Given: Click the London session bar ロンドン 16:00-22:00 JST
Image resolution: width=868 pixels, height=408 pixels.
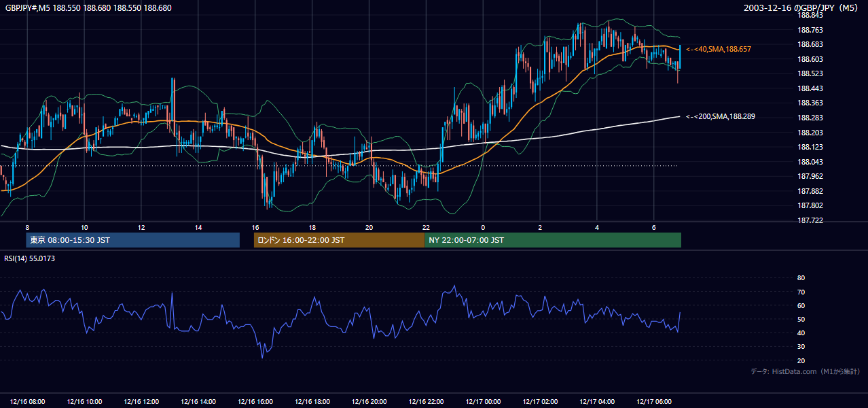Looking at the screenshot, I should click(x=339, y=240).
